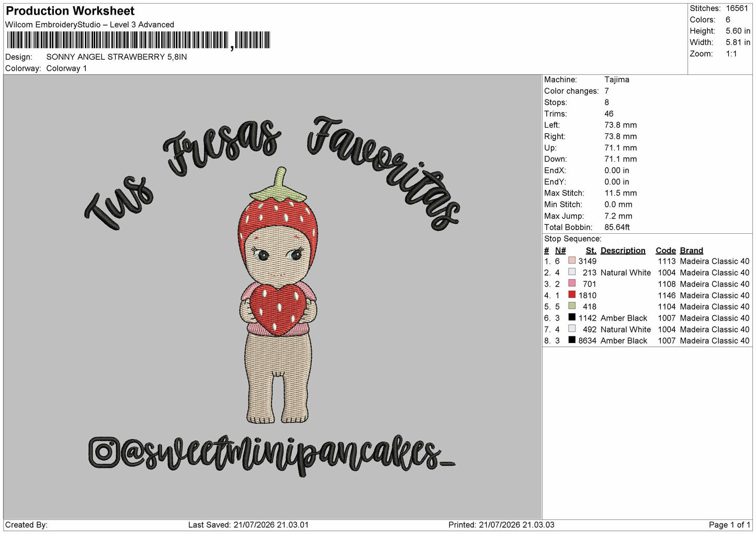This screenshot has width=756, height=534.
Task: Click the Natural White swatch in stop 2
Action: 572,272
